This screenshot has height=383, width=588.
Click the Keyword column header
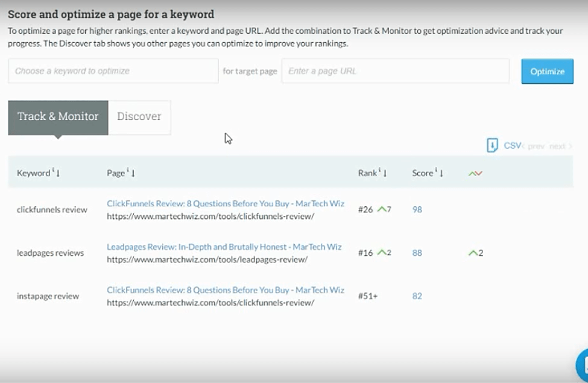point(33,173)
